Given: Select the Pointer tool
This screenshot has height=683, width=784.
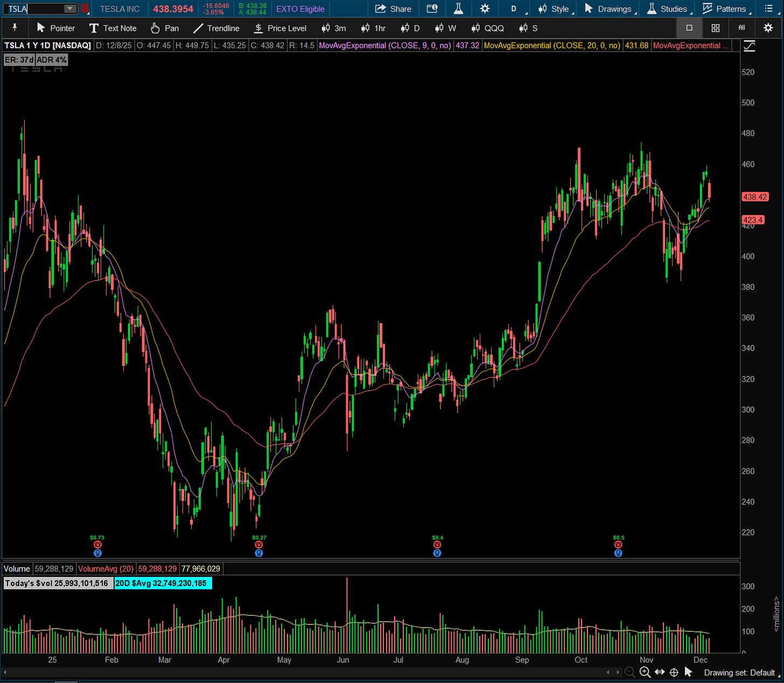Looking at the screenshot, I should point(56,28).
